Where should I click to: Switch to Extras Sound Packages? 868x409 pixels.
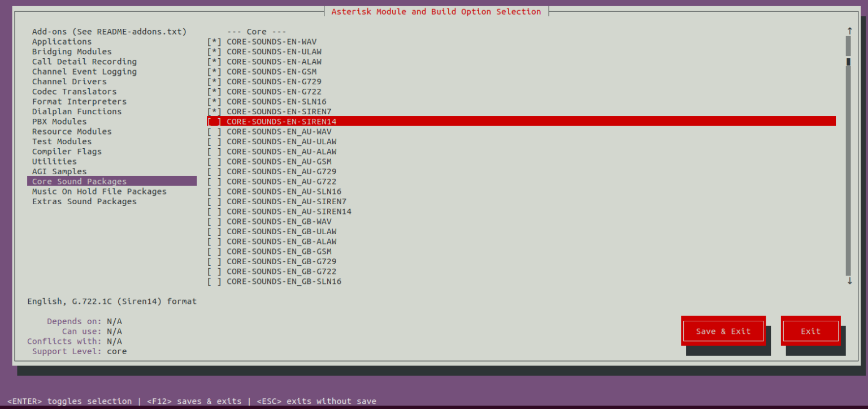84,201
